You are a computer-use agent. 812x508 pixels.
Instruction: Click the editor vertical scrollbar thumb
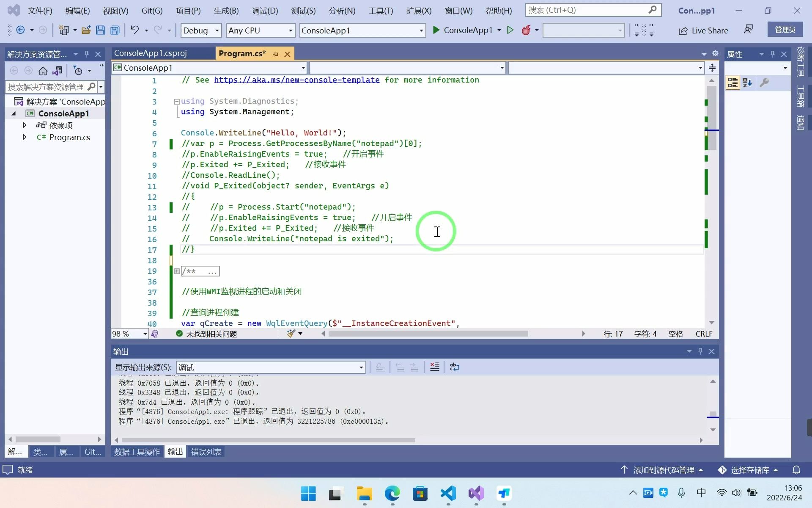click(712, 118)
